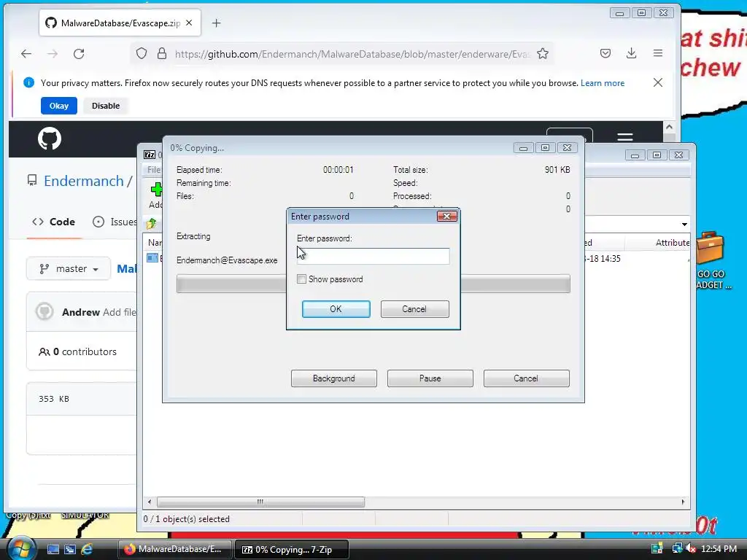Expand the 7-Zip path dropdown
Screen dimensions: 747x560
[x=684, y=224]
